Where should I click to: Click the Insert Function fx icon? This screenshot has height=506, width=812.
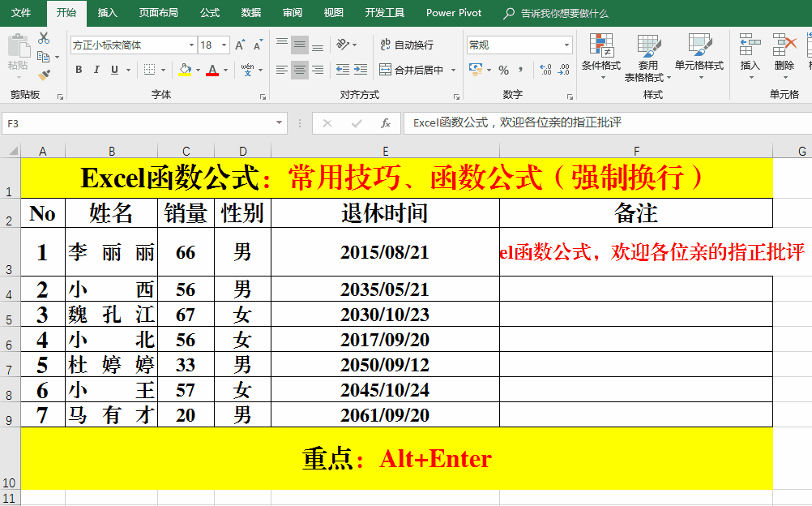click(x=386, y=123)
